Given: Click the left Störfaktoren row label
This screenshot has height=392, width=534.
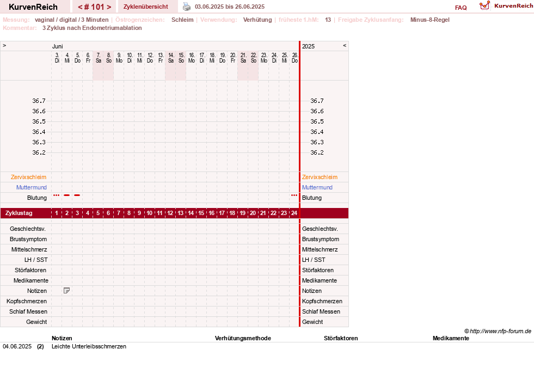Looking at the screenshot, I should coord(30,270).
